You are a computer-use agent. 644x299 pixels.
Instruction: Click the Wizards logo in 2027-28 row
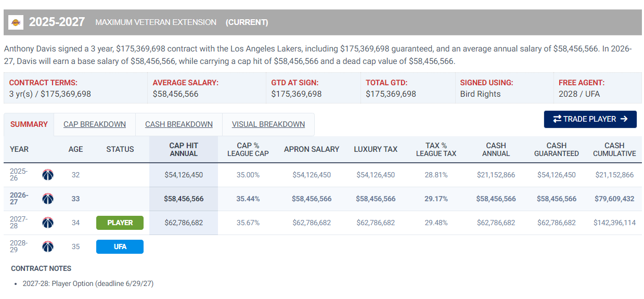[x=48, y=223]
